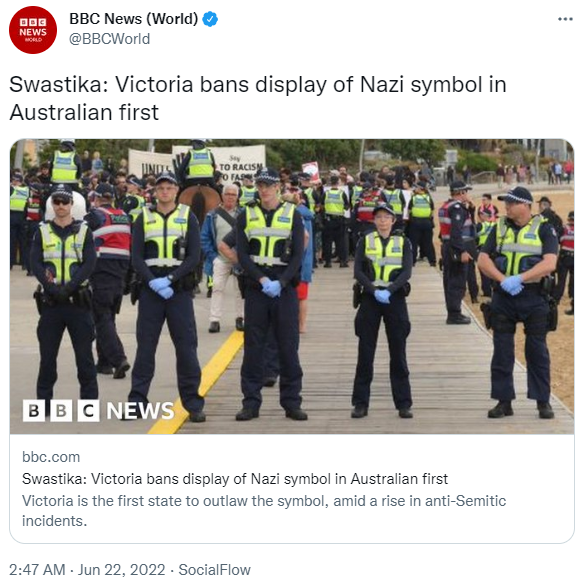Open BBC News World profile avatar
This screenshot has height=585, width=583.
coord(33,30)
